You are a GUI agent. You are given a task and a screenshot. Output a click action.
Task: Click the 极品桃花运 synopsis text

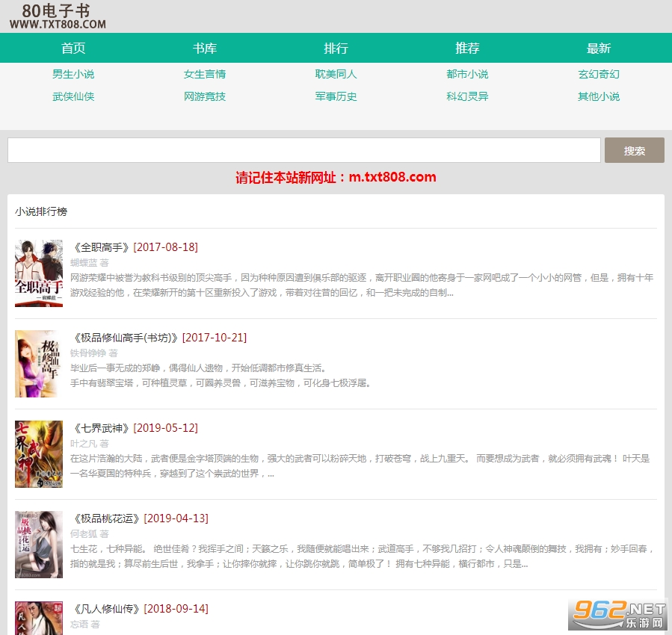click(x=363, y=557)
